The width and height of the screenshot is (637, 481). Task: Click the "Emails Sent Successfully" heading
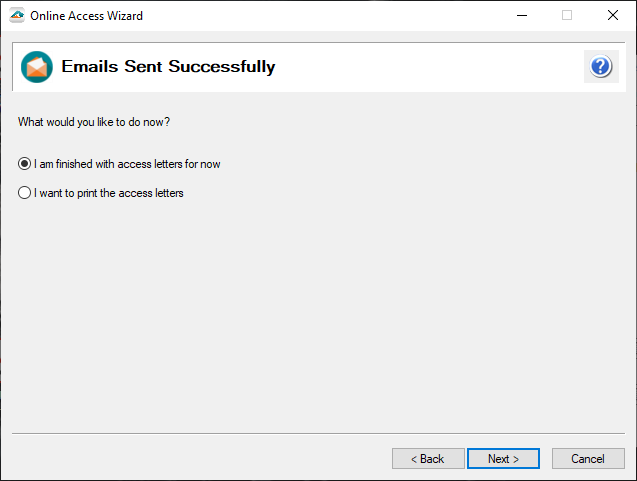coord(168,67)
